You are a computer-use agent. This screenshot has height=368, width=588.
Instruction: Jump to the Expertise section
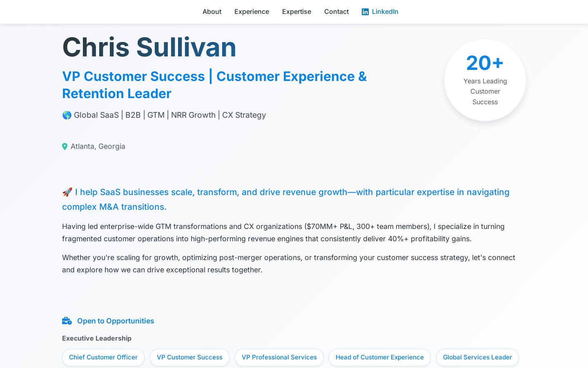pyautogui.click(x=296, y=12)
